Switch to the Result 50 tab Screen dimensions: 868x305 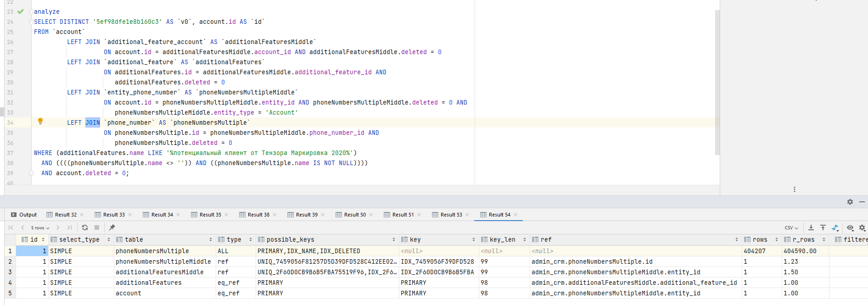(x=354, y=215)
